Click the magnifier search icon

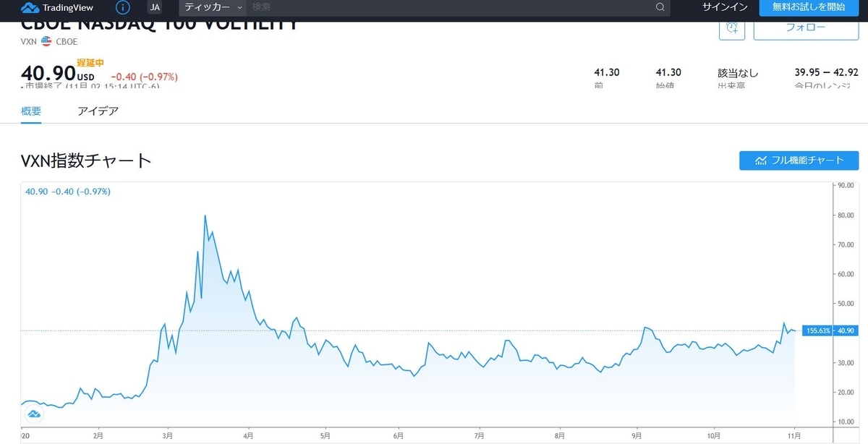click(660, 7)
